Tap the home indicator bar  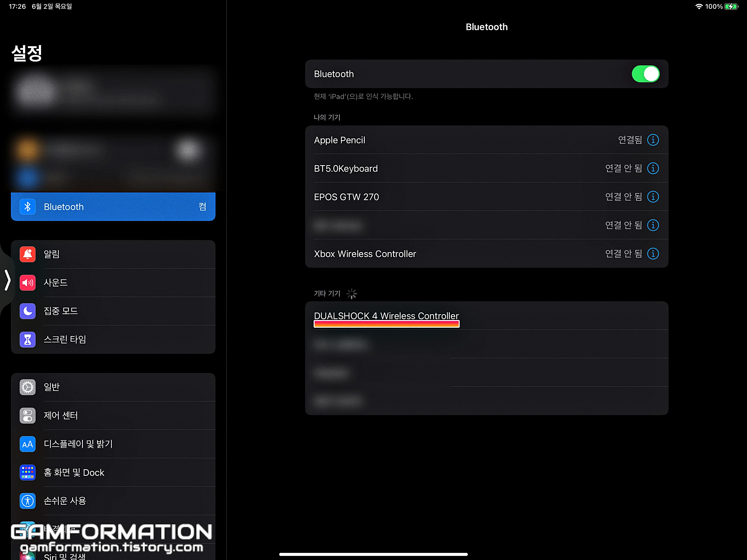pyautogui.click(x=373, y=554)
